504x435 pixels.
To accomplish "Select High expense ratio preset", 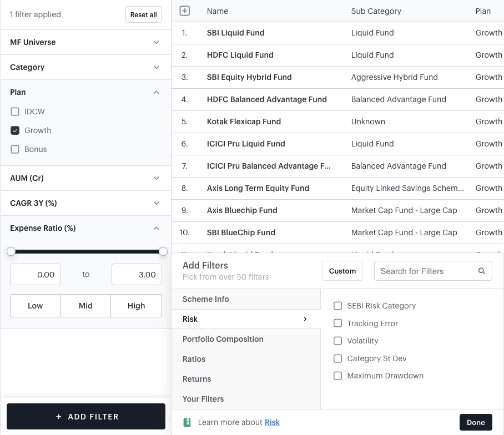I will click(137, 306).
